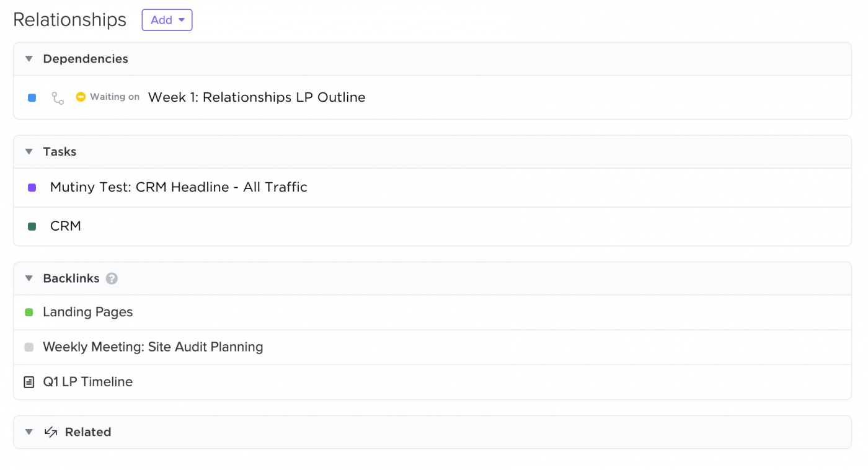Toggle the Related section arrow
The width and height of the screenshot is (868, 470).
tap(29, 432)
